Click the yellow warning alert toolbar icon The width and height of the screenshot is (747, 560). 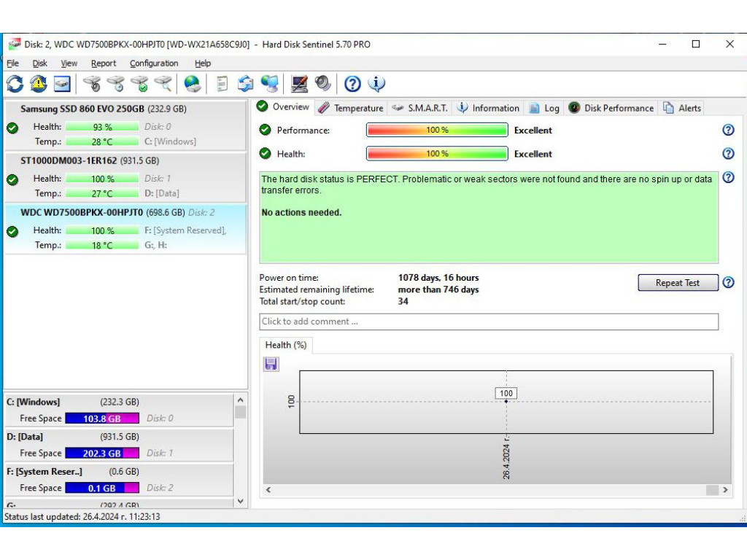pyautogui.click(x=39, y=84)
